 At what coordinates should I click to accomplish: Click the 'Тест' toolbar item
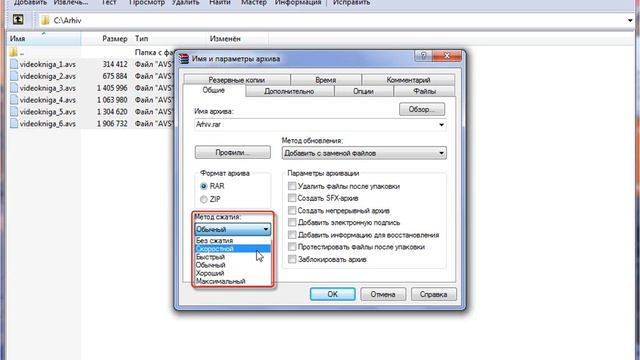coord(109,3)
